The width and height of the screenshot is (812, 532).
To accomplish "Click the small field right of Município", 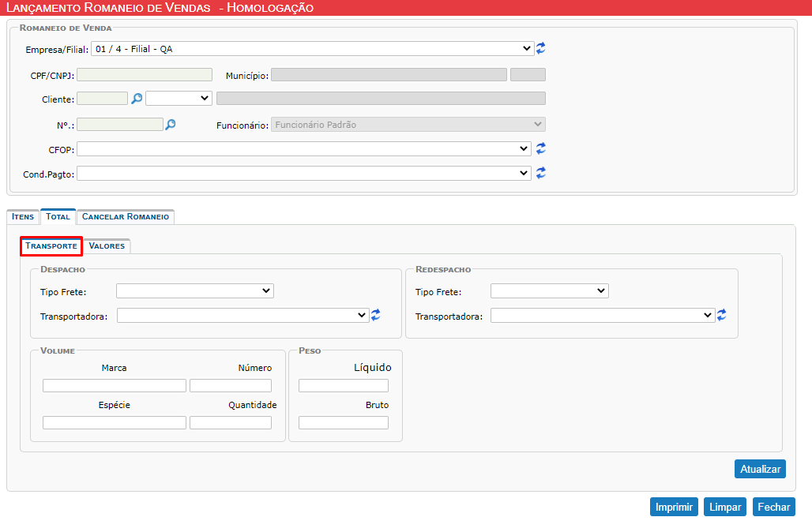I will point(528,75).
